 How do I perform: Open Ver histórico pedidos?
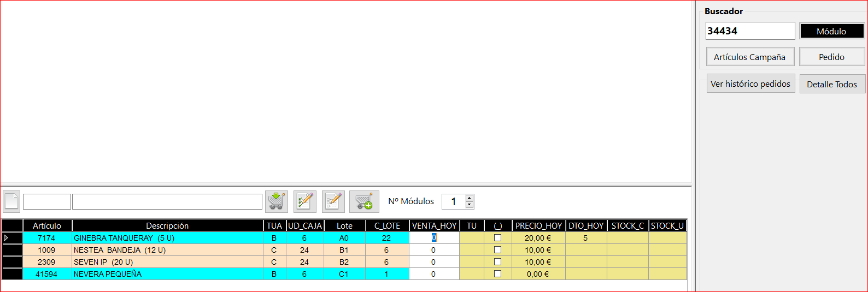click(750, 84)
